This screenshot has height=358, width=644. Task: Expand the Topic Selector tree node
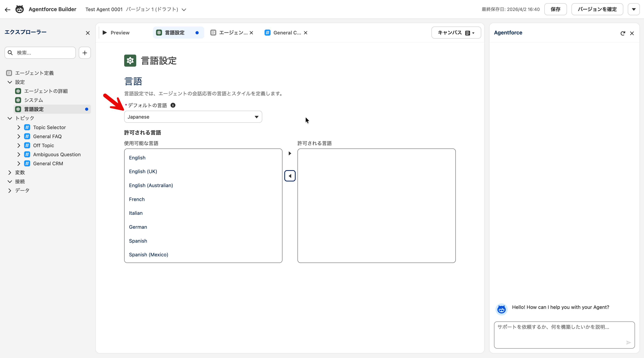point(19,127)
